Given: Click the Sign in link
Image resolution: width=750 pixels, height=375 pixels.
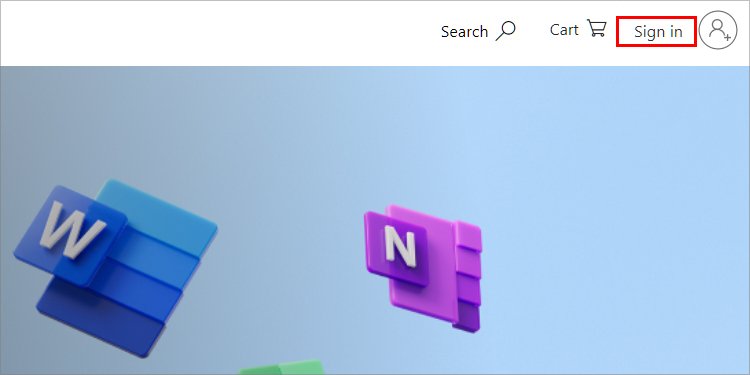Looking at the screenshot, I should (x=658, y=32).
